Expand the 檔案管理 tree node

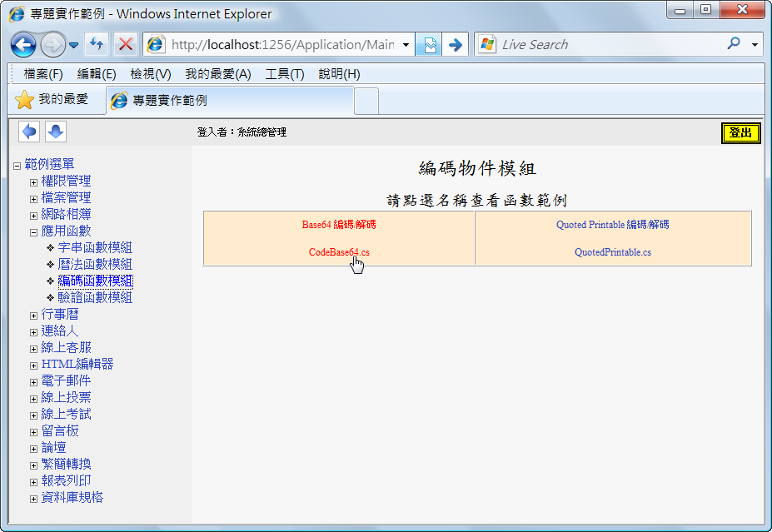coord(33,199)
